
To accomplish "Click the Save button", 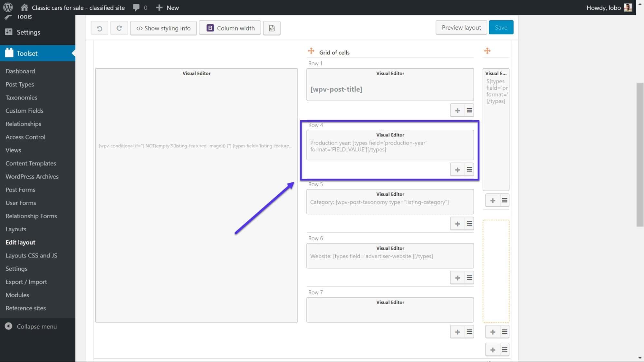I will click(501, 27).
